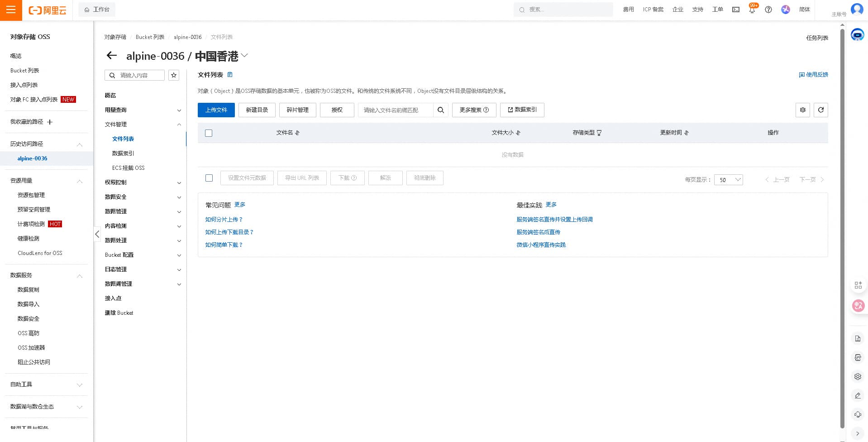
Task: Open file list column settings gear
Action: point(803,110)
